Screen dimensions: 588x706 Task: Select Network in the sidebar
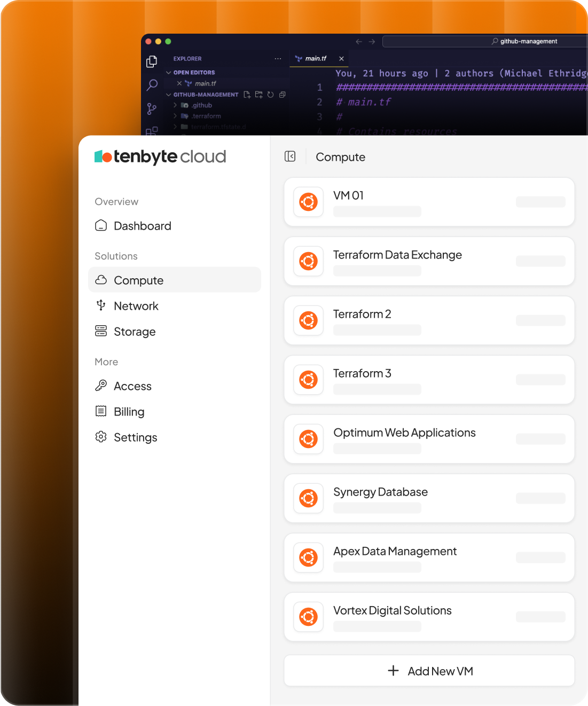[136, 306]
